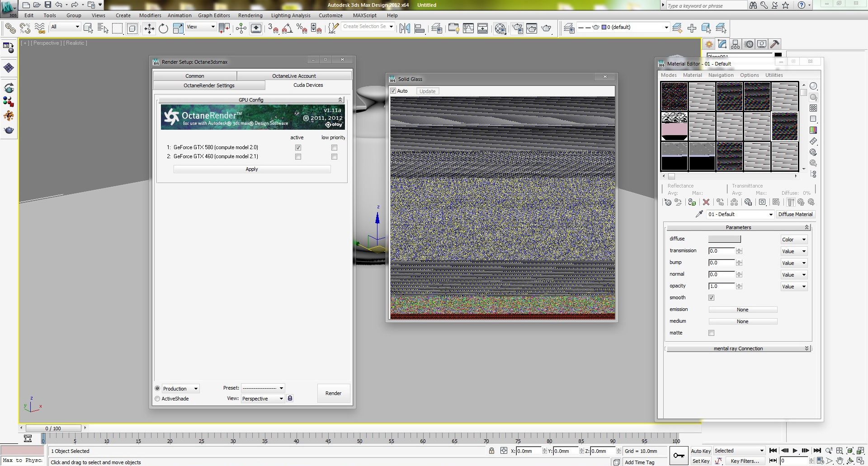Open the Material Editor Navigation menu

[x=721, y=75]
